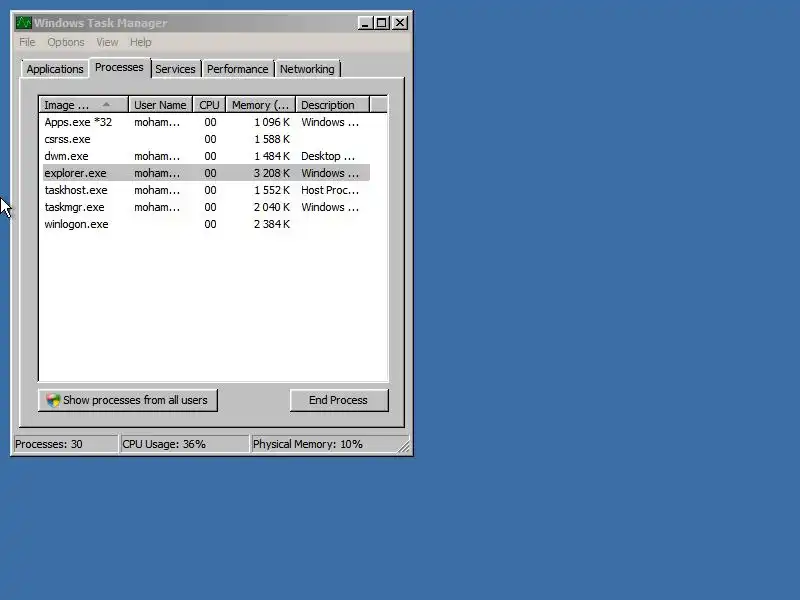This screenshot has width=800, height=600.
Task: Click the Desktop ... description cell
Action: coord(328,156)
